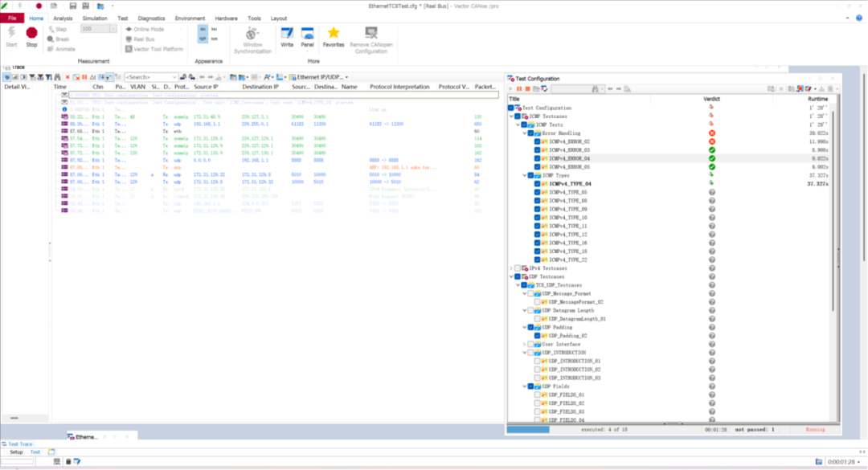Uncheck the ICMPv4_TYPE_10 test case
Screen dimensions: 868x470
click(537, 218)
